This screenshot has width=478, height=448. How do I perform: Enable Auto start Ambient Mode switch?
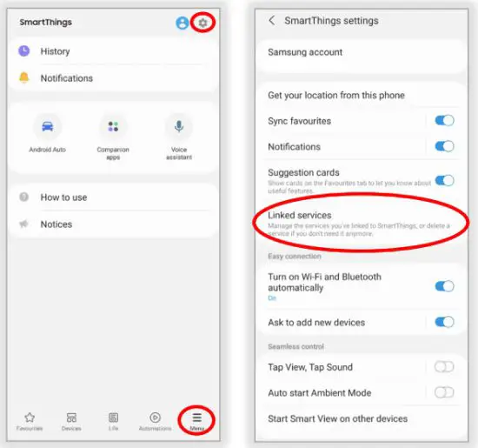click(444, 392)
